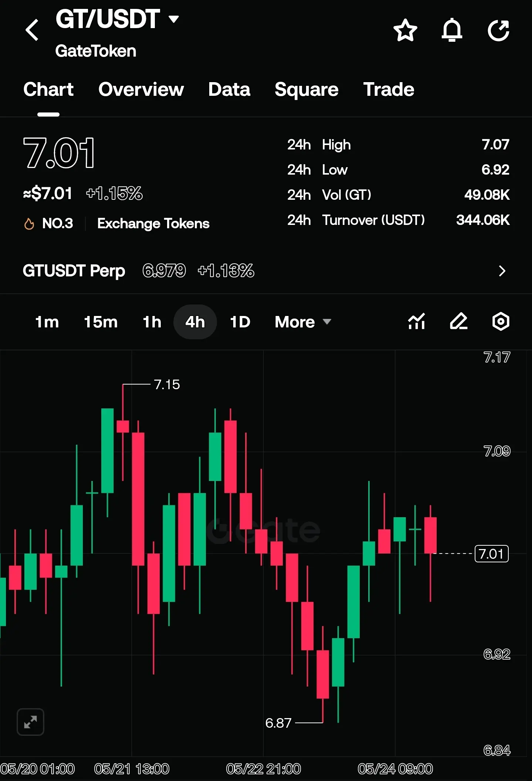The width and height of the screenshot is (532, 781).
Task: Tap the 7.15 high price label
Action: point(167,384)
